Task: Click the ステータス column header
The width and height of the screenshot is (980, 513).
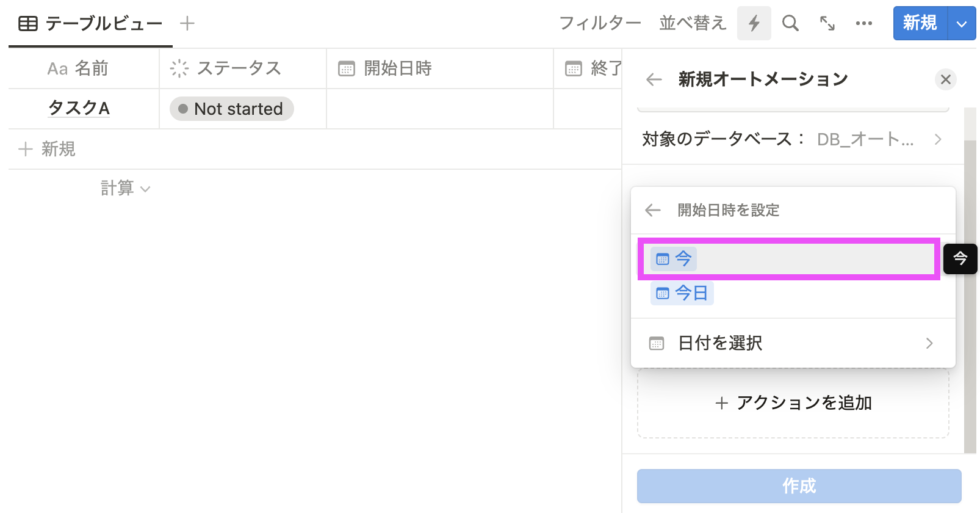Action: click(x=243, y=68)
